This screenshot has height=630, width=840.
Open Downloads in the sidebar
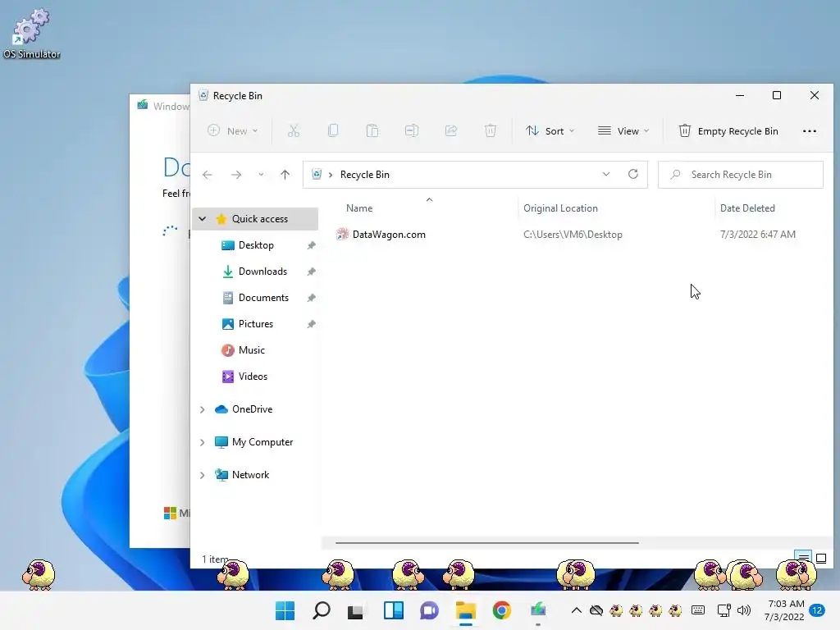262,271
